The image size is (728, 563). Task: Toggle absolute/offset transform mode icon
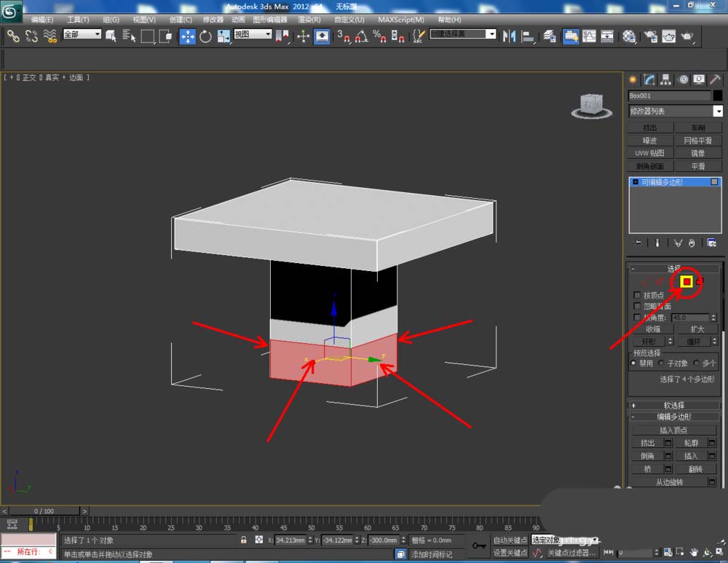[259, 540]
